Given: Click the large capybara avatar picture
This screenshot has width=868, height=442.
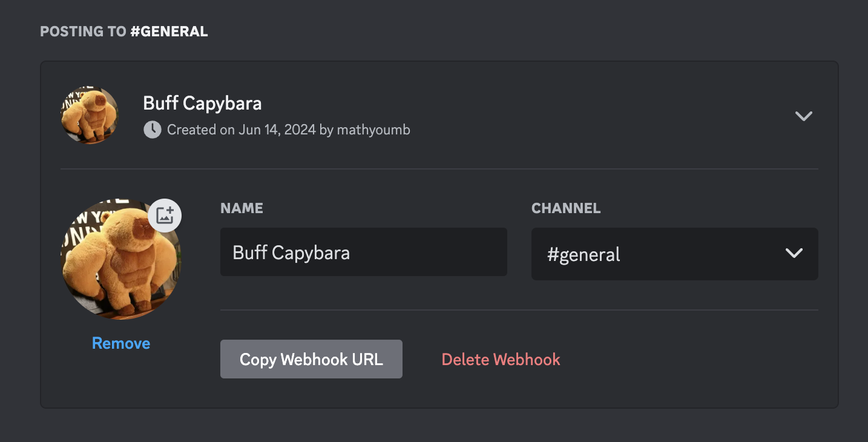Looking at the screenshot, I should point(121,259).
